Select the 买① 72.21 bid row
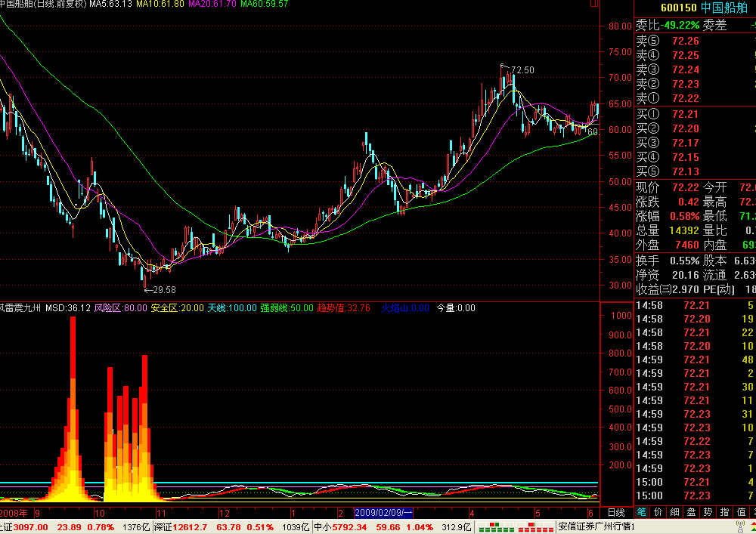This screenshot has height=534, width=756. point(696,114)
